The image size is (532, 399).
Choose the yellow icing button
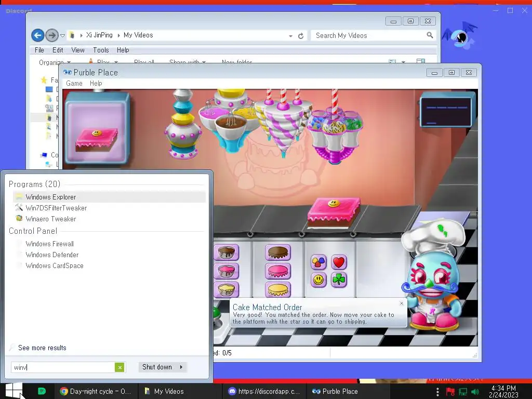pyautogui.click(x=278, y=289)
